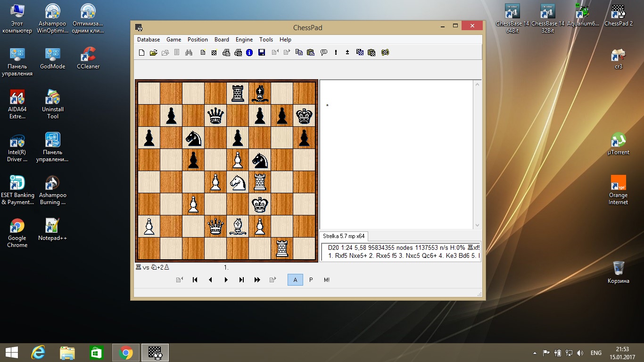
Task: Open a database with the folder icon
Action: click(x=153, y=53)
